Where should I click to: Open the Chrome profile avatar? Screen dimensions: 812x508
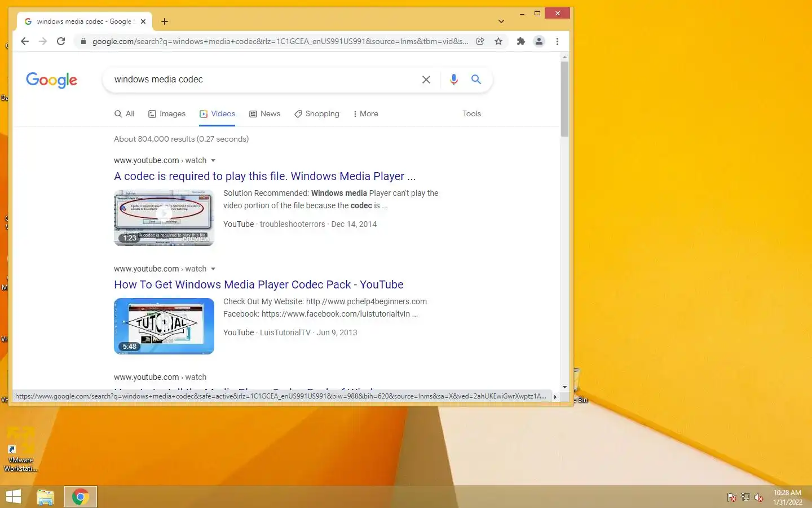(539, 41)
